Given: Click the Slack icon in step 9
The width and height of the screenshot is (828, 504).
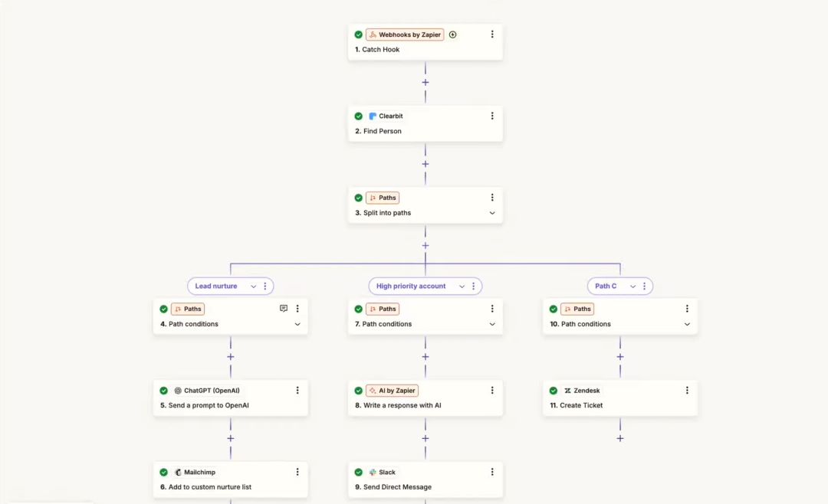Looking at the screenshot, I should coord(373,473).
